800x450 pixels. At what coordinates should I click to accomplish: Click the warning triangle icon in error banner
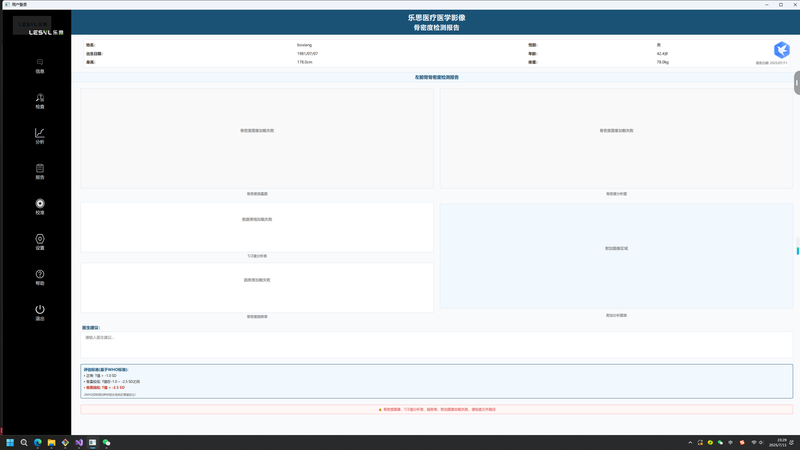[x=380, y=409]
